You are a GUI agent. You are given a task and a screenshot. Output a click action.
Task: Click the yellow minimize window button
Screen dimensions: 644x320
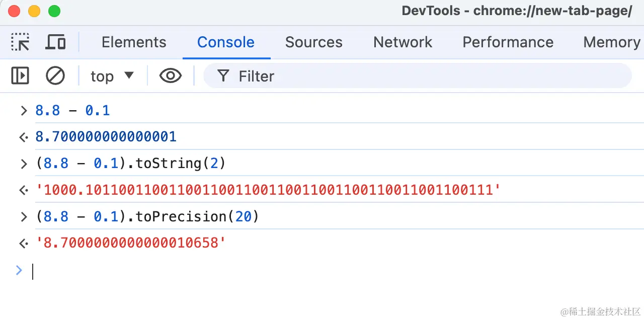coord(34,11)
